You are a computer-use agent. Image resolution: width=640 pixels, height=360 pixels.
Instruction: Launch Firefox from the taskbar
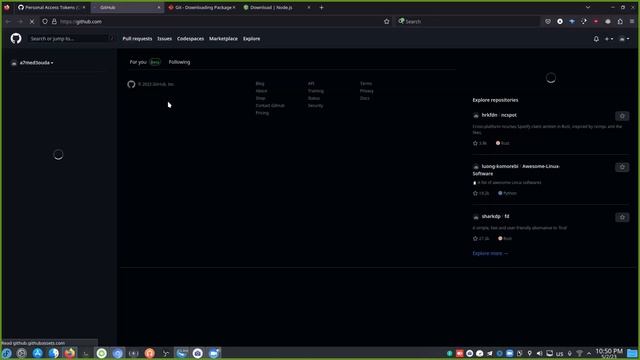click(69, 353)
